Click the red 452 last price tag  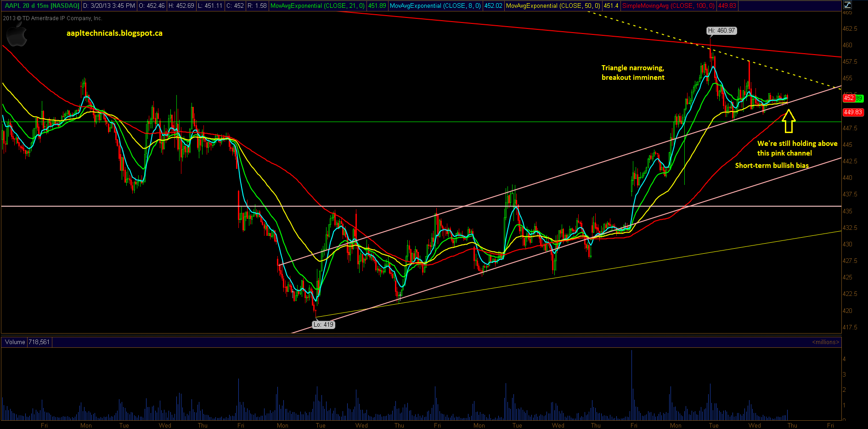[849, 98]
